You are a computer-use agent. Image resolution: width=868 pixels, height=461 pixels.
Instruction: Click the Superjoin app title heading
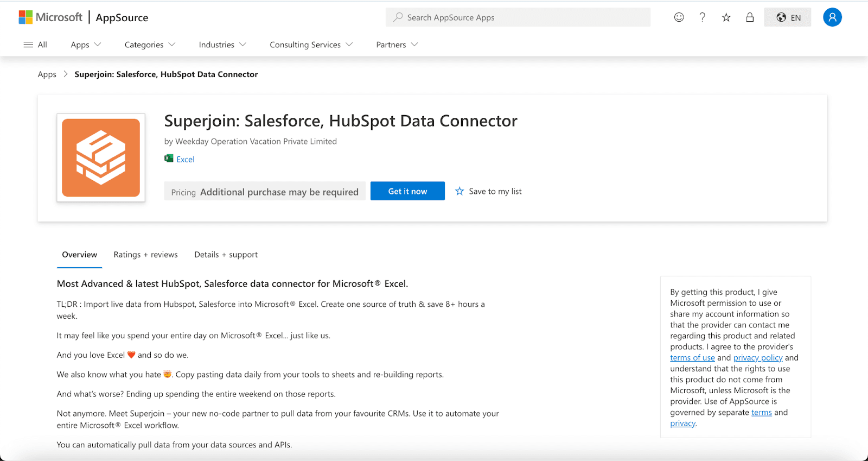[341, 121]
